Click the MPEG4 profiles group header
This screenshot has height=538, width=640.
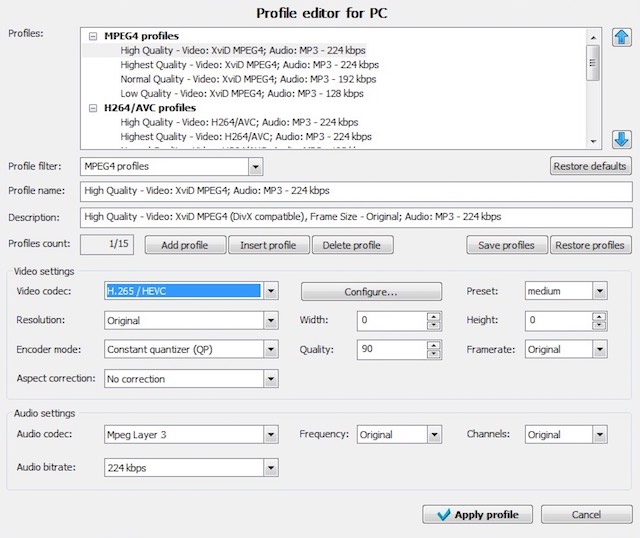click(141, 36)
